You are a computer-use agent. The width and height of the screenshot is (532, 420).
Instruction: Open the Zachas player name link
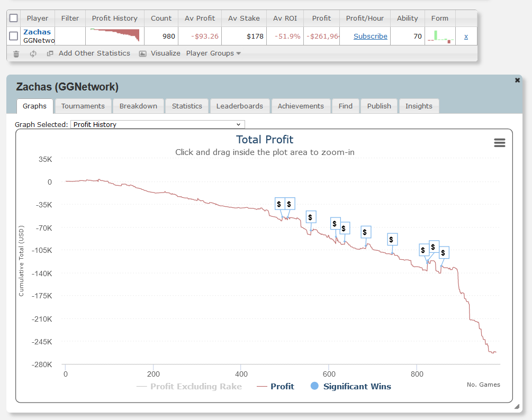click(37, 32)
